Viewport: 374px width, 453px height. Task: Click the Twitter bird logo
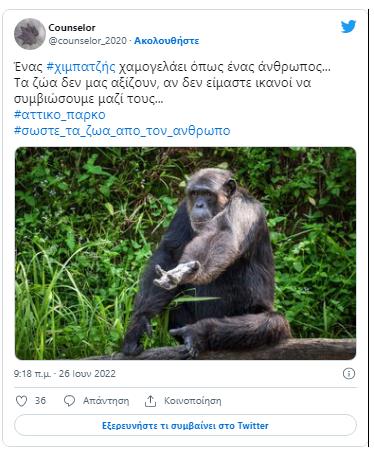click(x=348, y=27)
